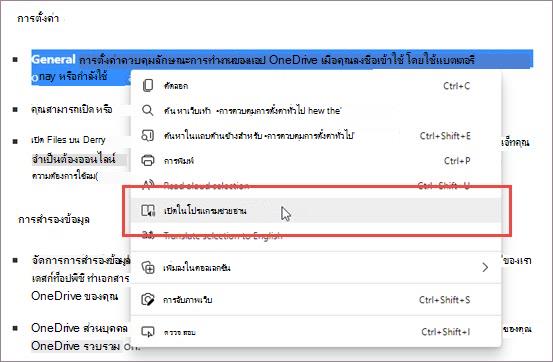
Task: Choose the Inspect entry with Ctrl+Shift+I
Action: [316, 332]
